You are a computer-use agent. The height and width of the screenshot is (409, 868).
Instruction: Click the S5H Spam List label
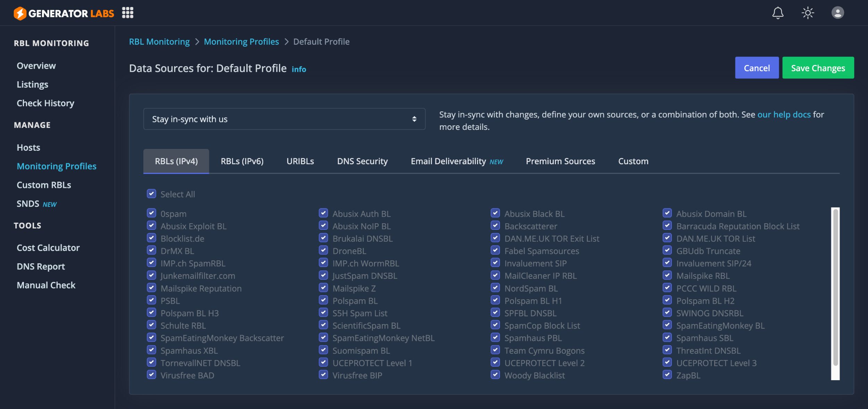coord(360,313)
